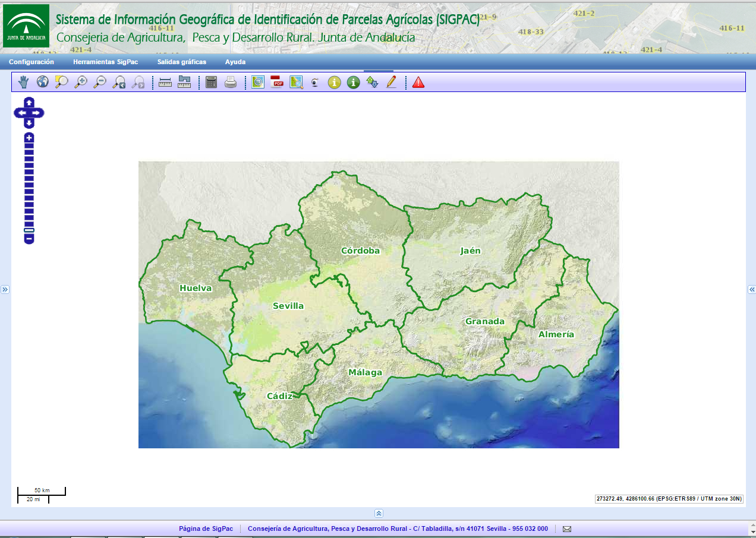The image size is (756, 538).
Task: Select the zoom-in magnifier tool
Action: point(80,82)
